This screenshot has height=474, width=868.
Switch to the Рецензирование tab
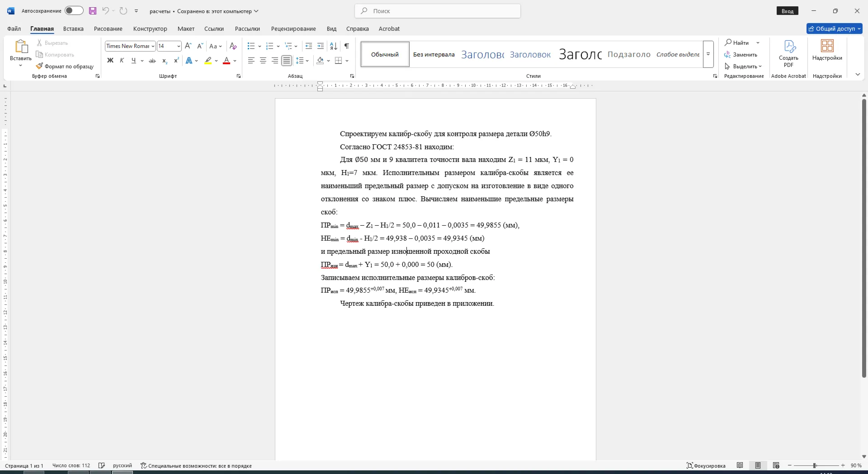(x=293, y=28)
